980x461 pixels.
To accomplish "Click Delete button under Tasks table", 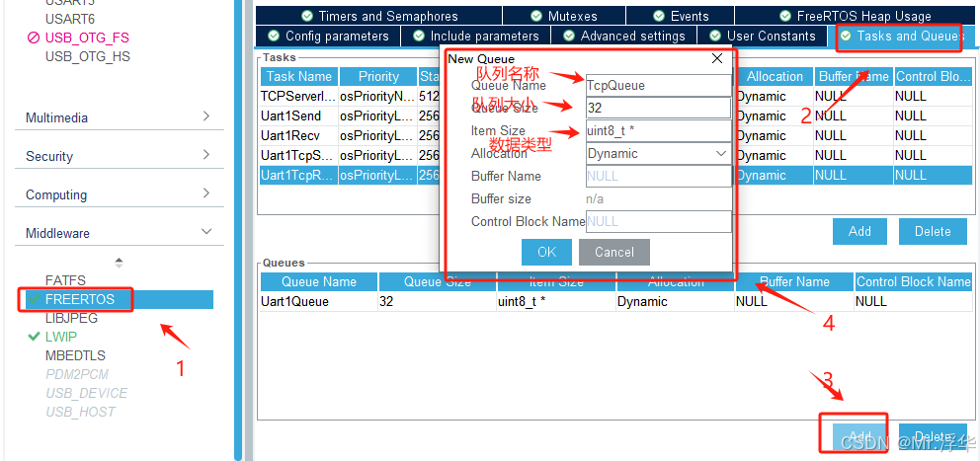I will [933, 231].
